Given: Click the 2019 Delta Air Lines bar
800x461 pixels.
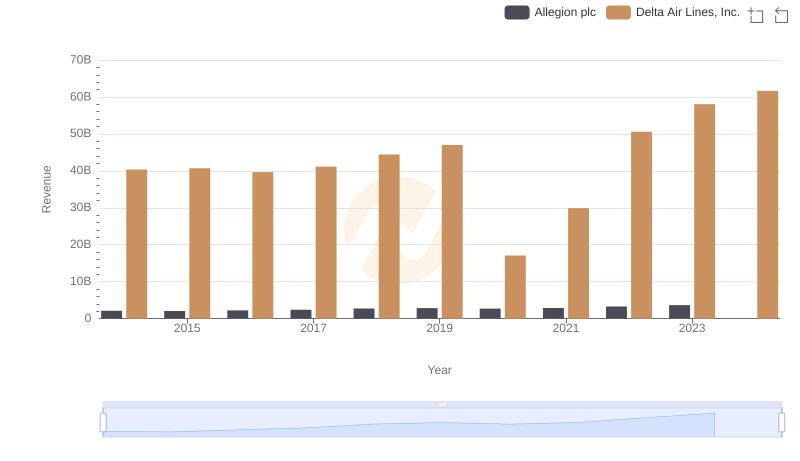Looking at the screenshot, I should 452,232.
